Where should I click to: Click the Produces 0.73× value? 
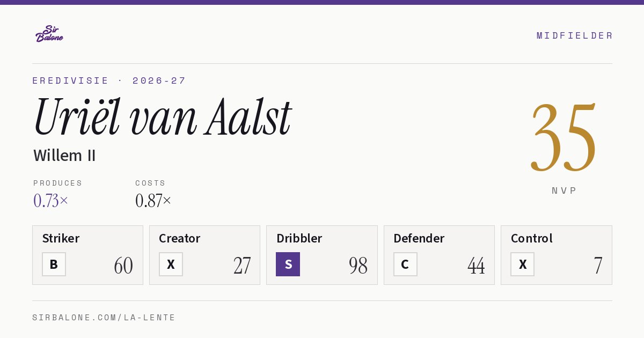51,201
